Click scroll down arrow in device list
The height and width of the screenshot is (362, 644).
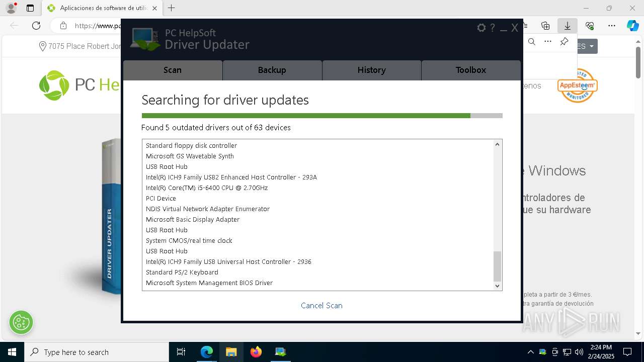tap(497, 286)
